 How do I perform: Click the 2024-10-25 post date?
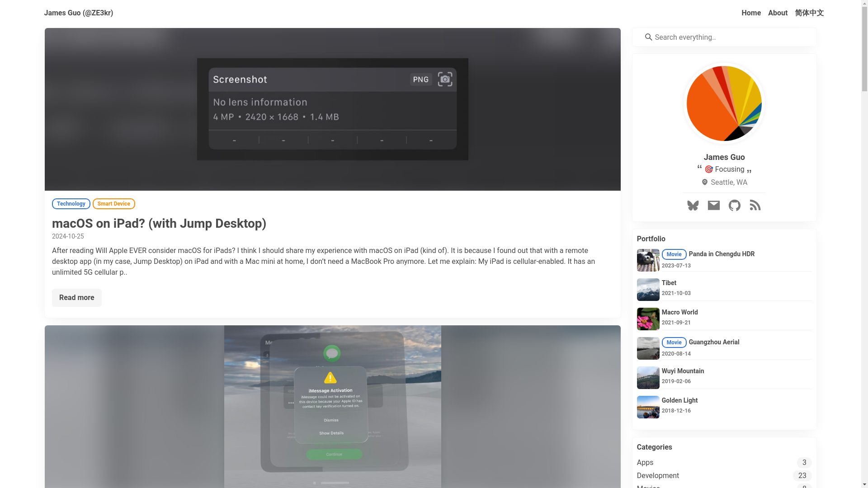[68, 236]
